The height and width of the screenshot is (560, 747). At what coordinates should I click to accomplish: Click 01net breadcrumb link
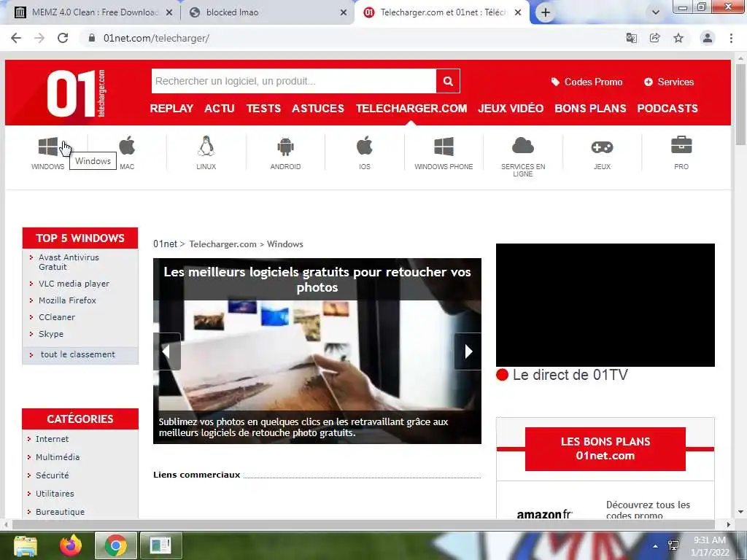pos(165,244)
